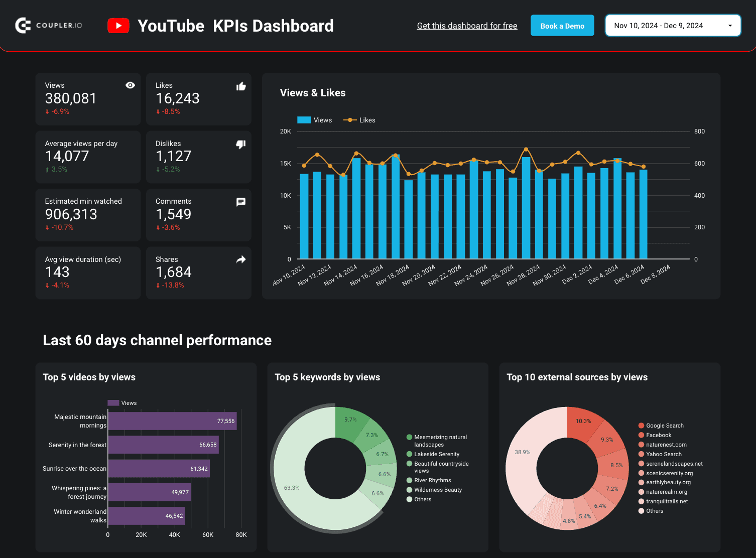Click the YouTube logo in the header
The image size is (756, 558).
pyautogui.click(x=118, y=25)
